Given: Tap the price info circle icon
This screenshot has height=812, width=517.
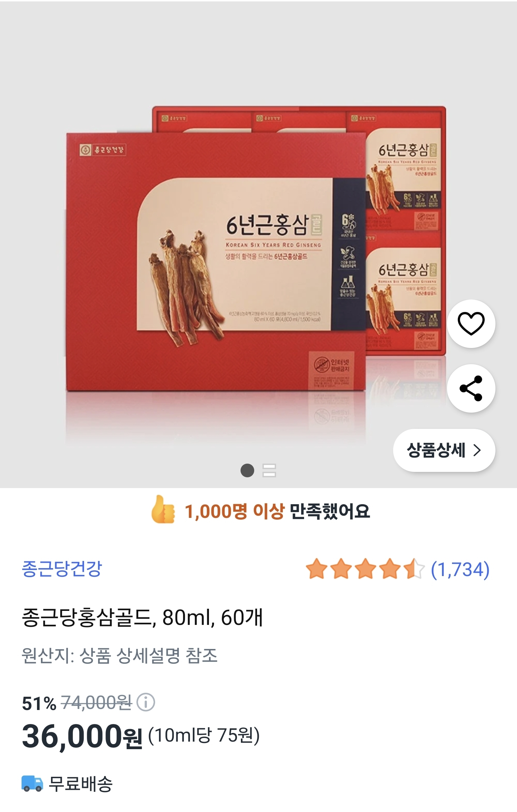Looking at the screenshot, I should pos(146,702).
